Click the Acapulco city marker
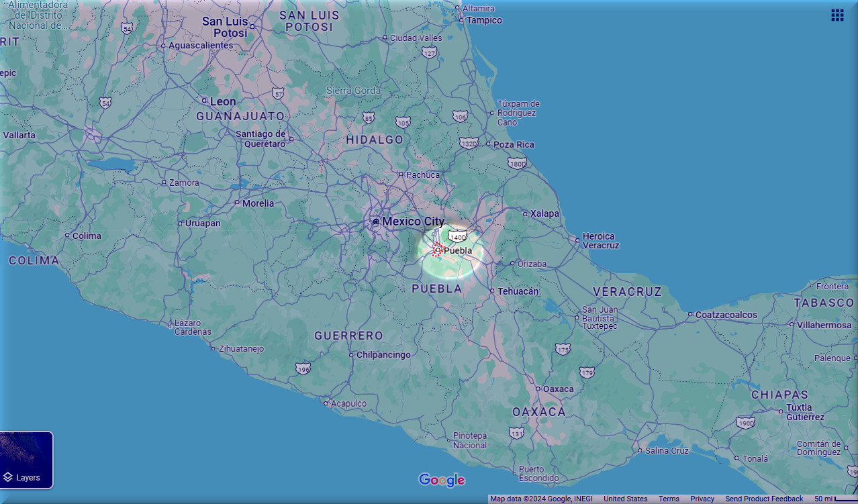Screen dimensions: 858x504 (x=326, y=403)
